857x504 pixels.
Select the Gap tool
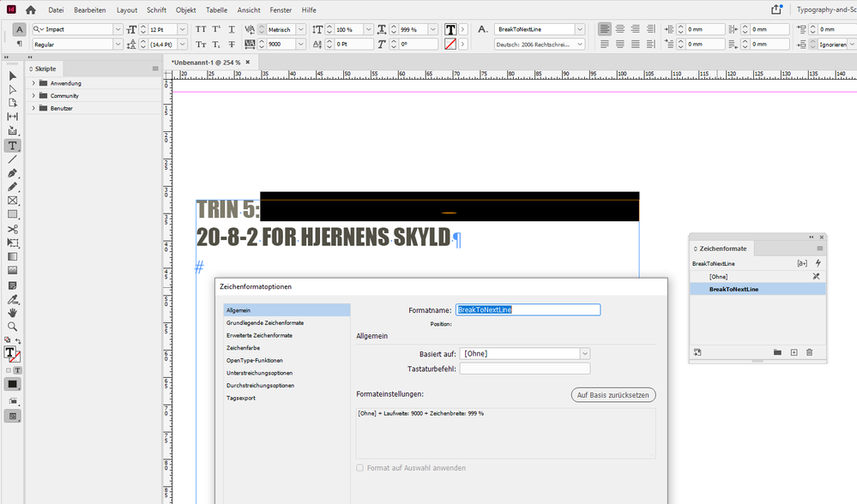[13, 117]
